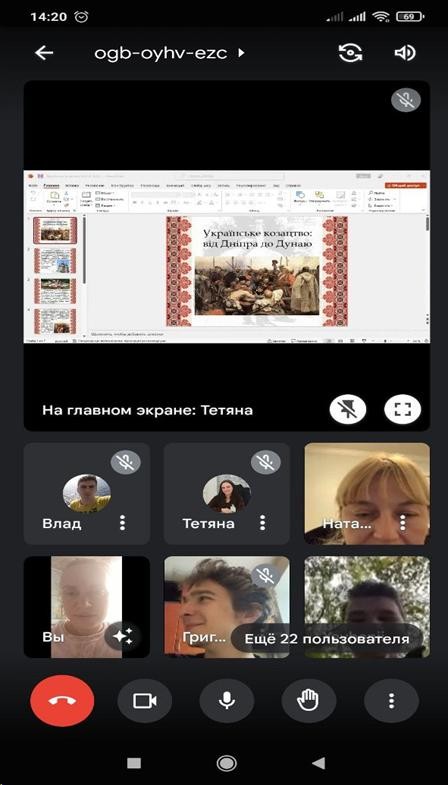The height and width of the screenshot is (785, 448).
Task: Open visual effects on your video tile
Action: point(123,636)
